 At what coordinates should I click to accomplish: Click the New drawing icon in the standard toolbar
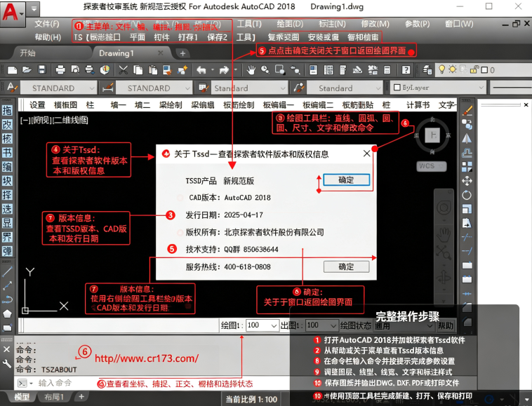(x=12, y=70)
